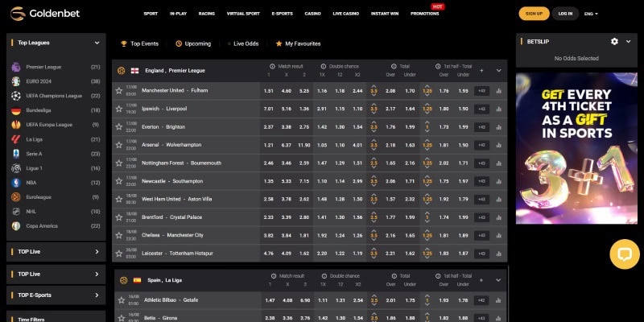The height and width of the screenshot is (322, 644).
Task: Collapse the Betslip panel
Action: click(628, 42)
